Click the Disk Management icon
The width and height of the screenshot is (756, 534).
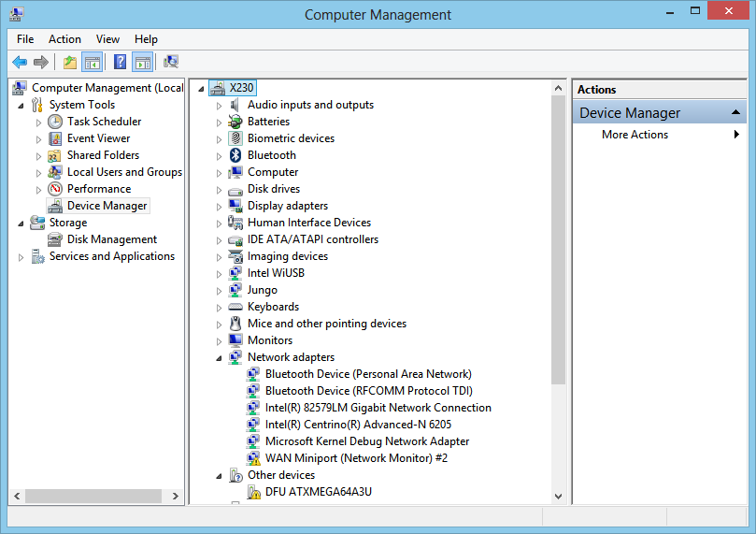[55, 239]
